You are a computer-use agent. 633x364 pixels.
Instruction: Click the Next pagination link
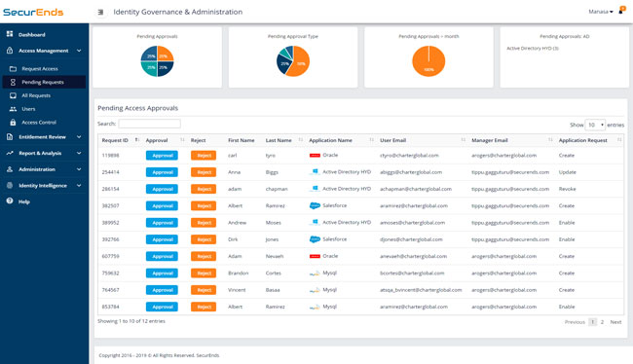615,322
